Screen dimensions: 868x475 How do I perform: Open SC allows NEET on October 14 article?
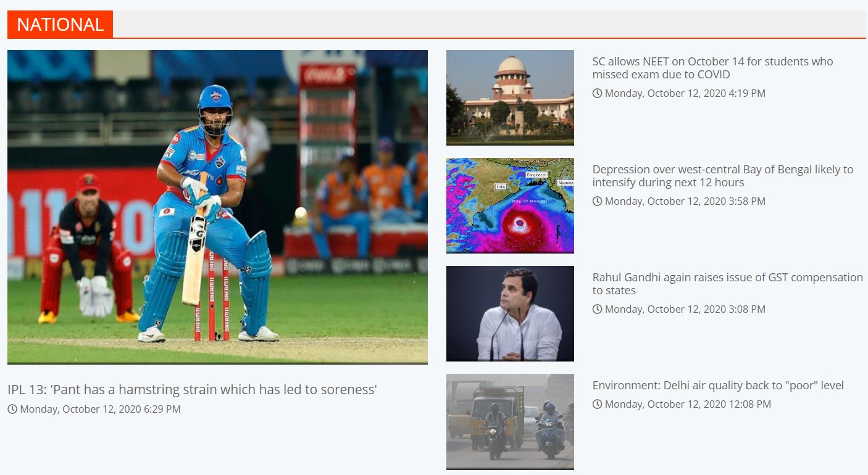[712, 68]
